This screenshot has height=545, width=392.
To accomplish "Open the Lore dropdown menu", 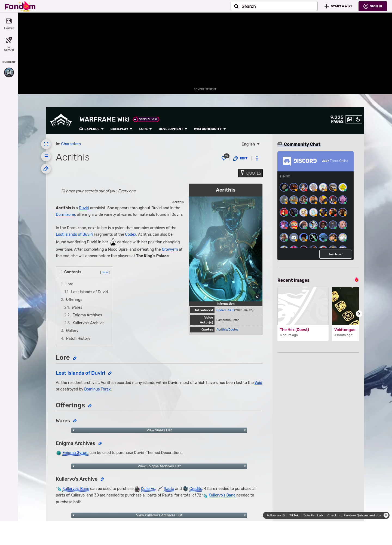I will coord(145,129).
